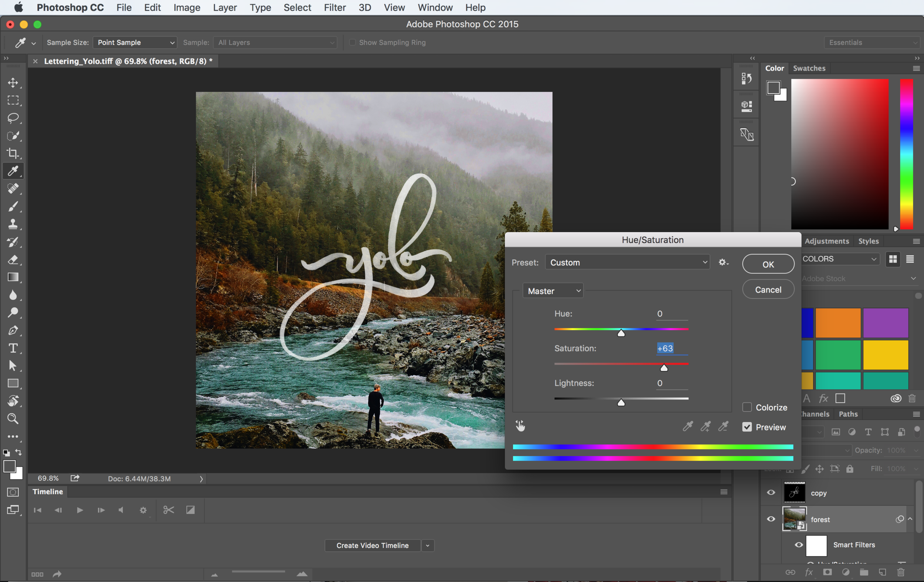Uncheck the Preview checkbox
The width and height of the screenshot is (924, 582).
click(747, 427)
